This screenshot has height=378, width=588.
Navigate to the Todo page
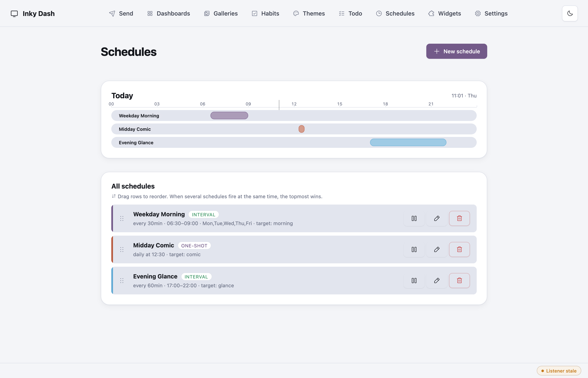click(350, 13)
